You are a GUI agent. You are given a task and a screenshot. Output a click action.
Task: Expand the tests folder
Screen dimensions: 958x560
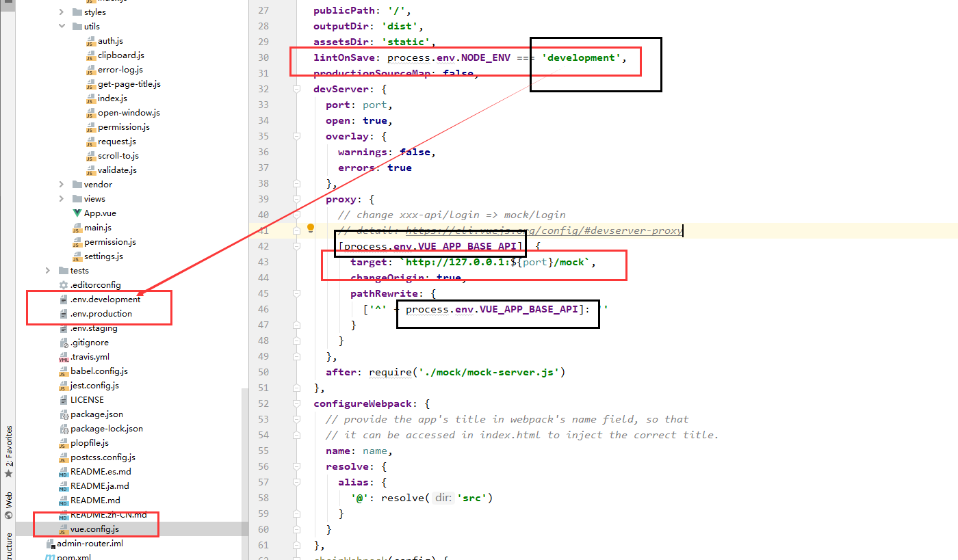48,271
